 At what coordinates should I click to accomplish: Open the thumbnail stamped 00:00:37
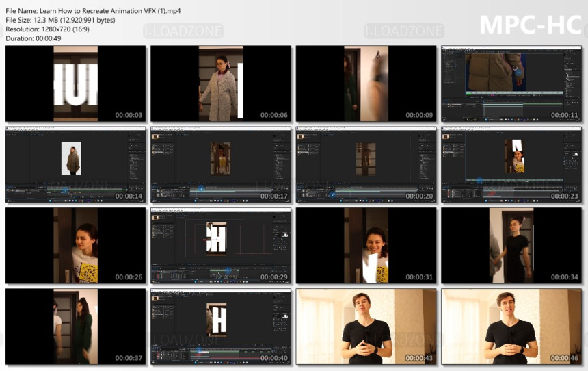75,327
